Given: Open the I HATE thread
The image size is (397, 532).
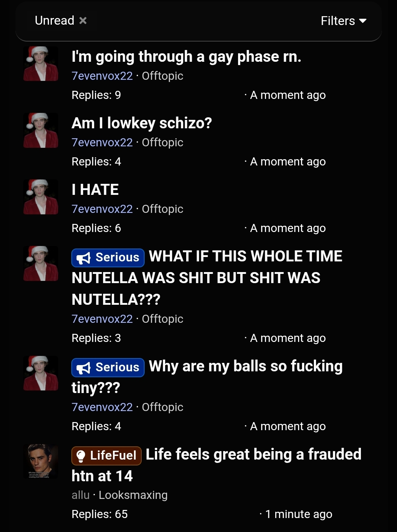Looking at the screenshot, I should tap(95, 189).
